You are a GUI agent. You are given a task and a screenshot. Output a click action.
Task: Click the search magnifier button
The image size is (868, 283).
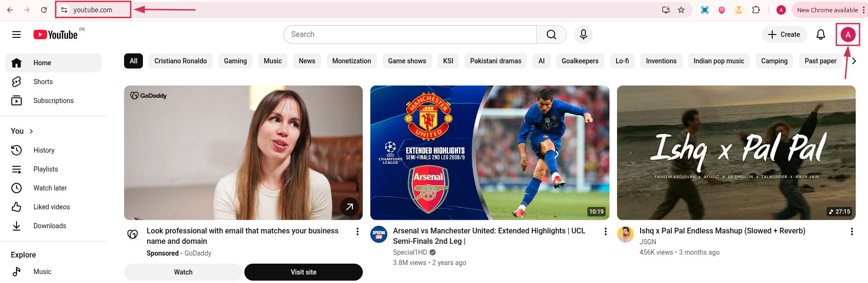pos(551,34)
